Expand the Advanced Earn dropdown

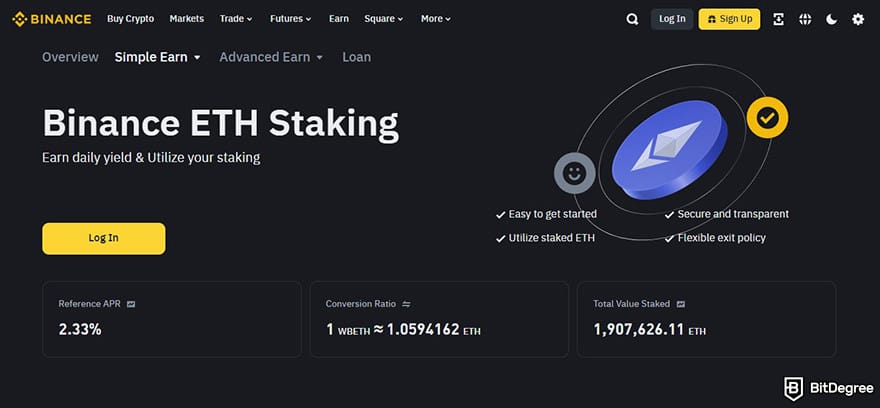271,57
